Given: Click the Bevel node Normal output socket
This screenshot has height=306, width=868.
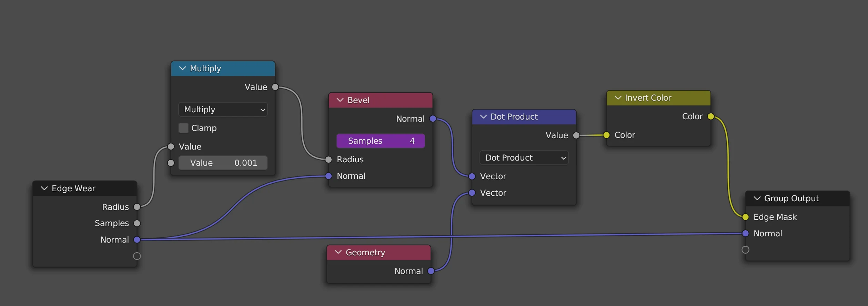Looking at the screenshot, I should click(x=433, y=119).
